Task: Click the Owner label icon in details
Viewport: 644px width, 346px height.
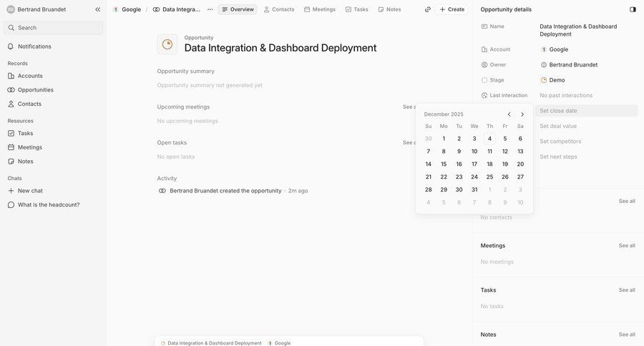Action: (x=484, y=65)
